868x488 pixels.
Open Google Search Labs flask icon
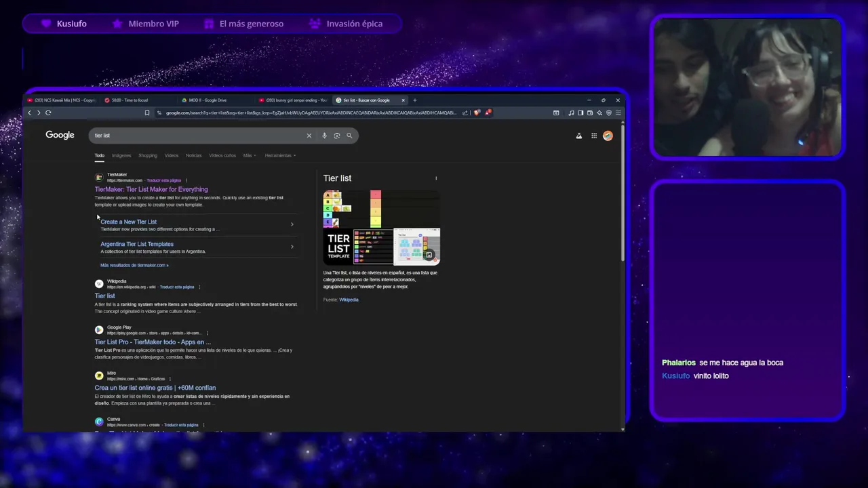pyautogui.click(x=578, y=136)
